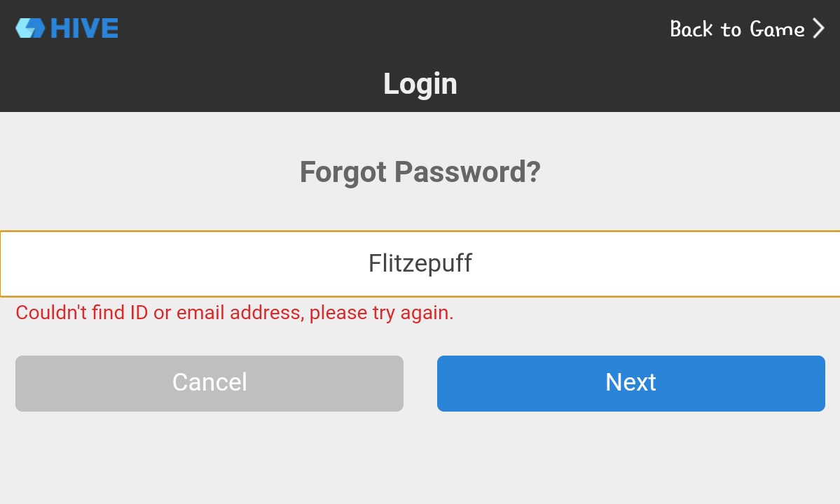Click the blue HIVE wordmark

[x=84, y=29]
